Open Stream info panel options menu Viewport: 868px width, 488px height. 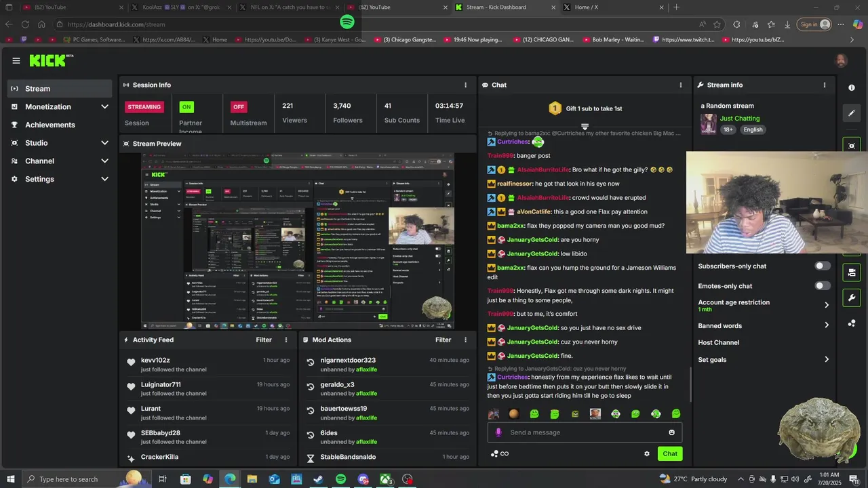click(825, 85)
